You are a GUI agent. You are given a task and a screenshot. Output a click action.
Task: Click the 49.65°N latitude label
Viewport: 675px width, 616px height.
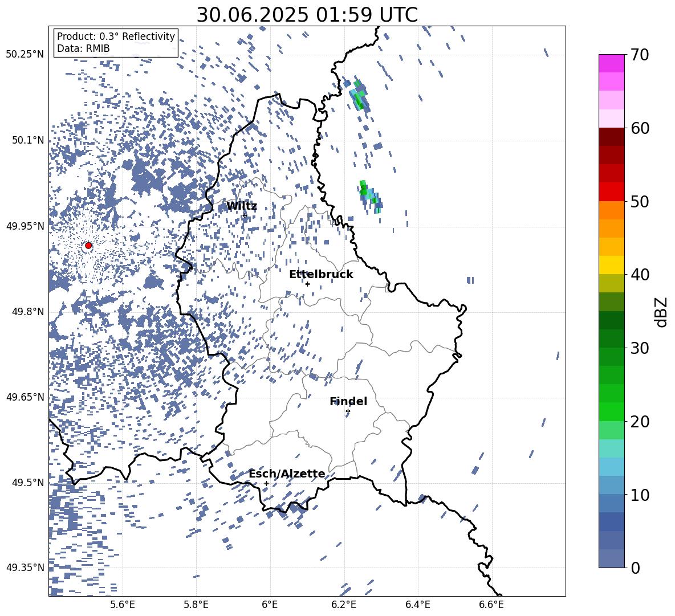click(x=25, y=397)
